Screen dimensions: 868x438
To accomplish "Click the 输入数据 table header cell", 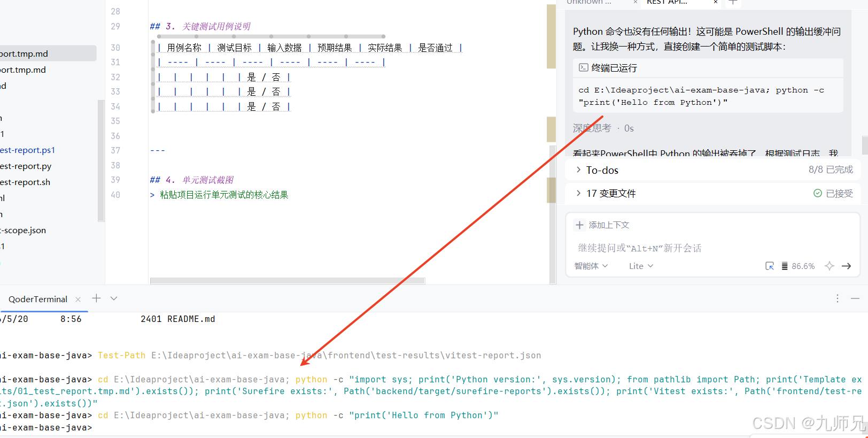I will tap(284, 48).
